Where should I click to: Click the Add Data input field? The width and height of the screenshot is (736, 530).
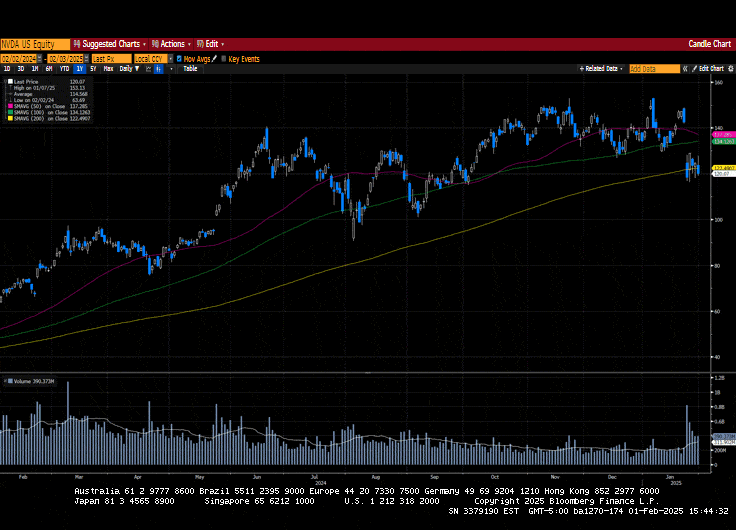point(652,68)
